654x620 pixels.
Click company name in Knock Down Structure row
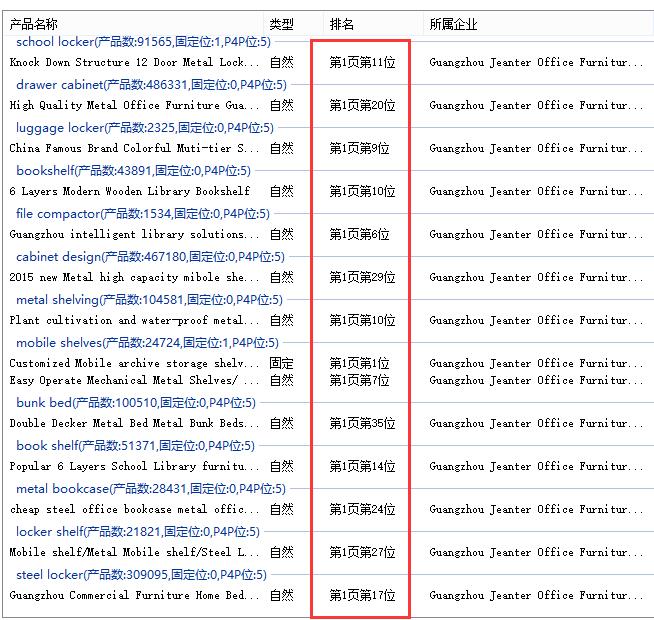coord(536,63)
